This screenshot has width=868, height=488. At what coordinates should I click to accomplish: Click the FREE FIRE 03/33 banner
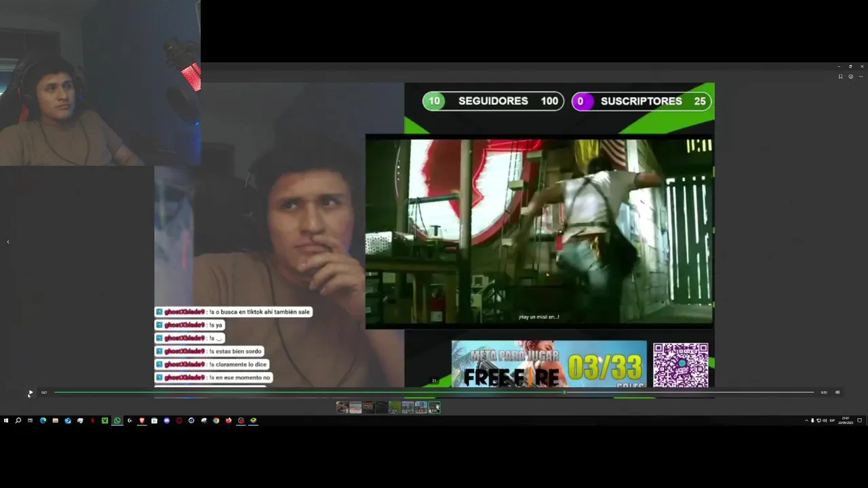(549, 364)
